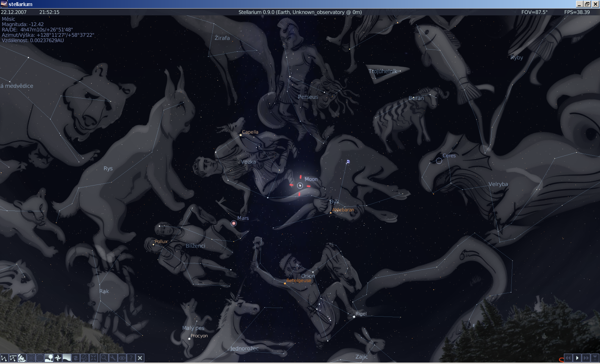Viewport: 600px width, 364px height.
Task: Click the date 22.12.2007 in status bar
Action: pyautogui.click(x=14, y=12)
